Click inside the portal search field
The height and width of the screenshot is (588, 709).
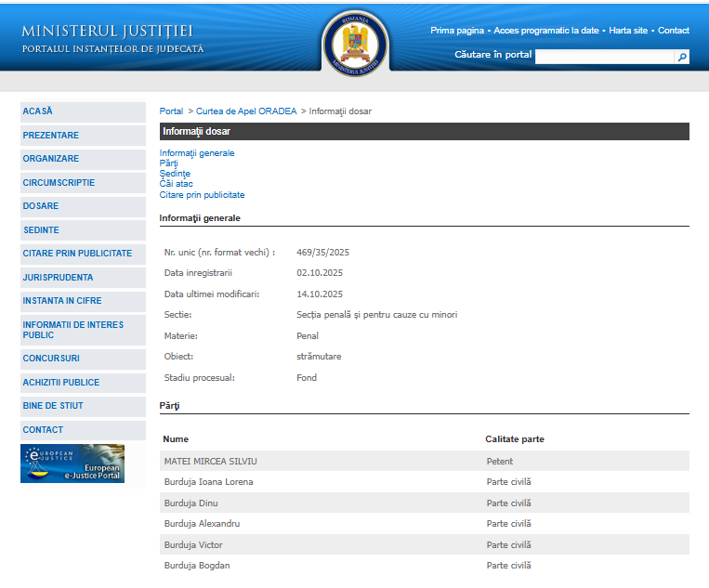[604, 57]
